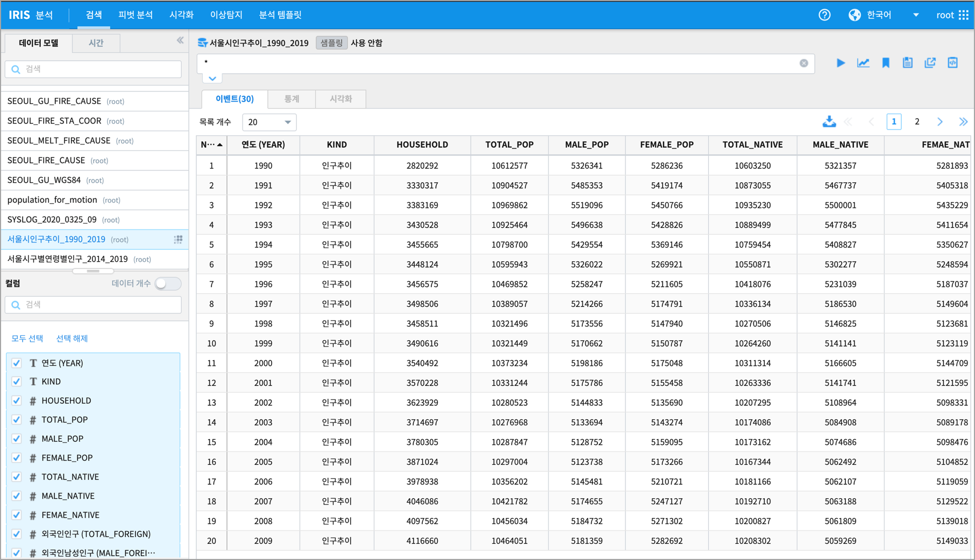Click the 모두 선택 link
The height and width of the screenshot is (560, 975).
coord(27,339)
